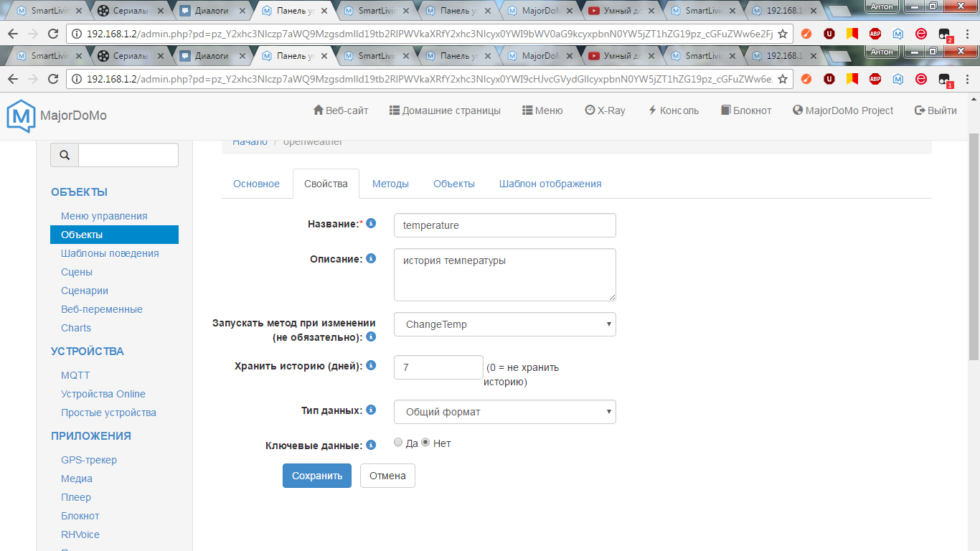Click the book icon for top-bar Блокнот
Viewport: 980px width, 551px height.
pos(726,110)
